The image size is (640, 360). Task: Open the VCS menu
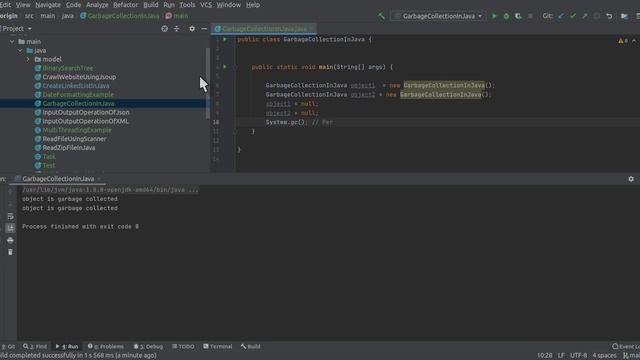click(206, 5)
